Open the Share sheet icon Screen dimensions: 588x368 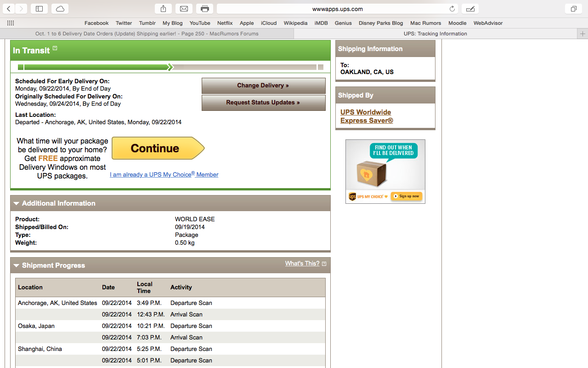pos(163,9)
